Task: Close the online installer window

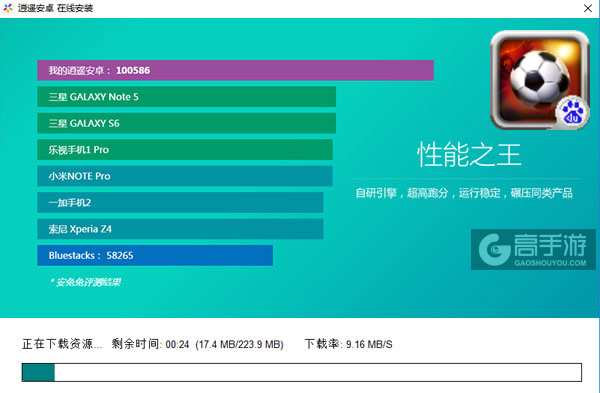Action: tap(588, 8)
